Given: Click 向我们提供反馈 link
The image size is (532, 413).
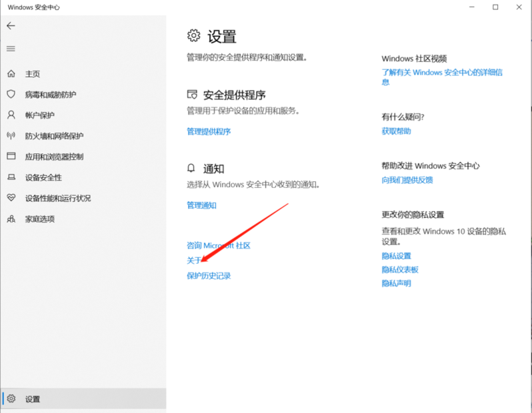Looking at the screenshot, I should (407, 180).
